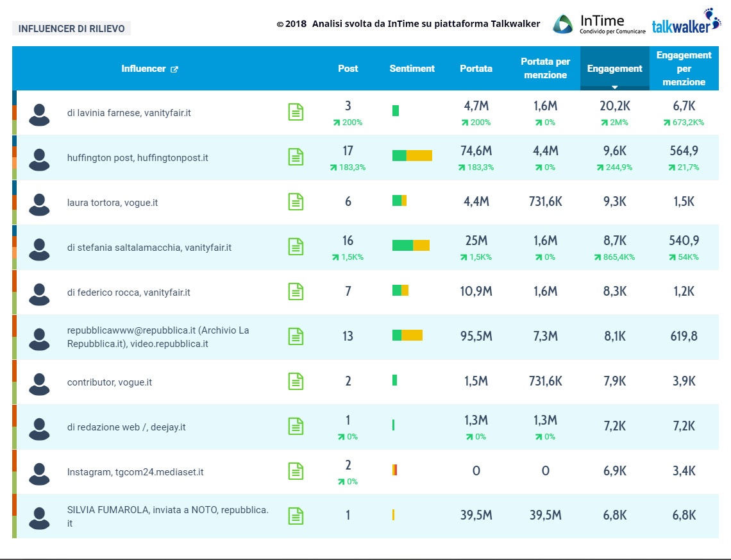Click avatar of repubblicawww@repubblica.it
This screenshot has height=560, width=731.
tap(39, 339)
